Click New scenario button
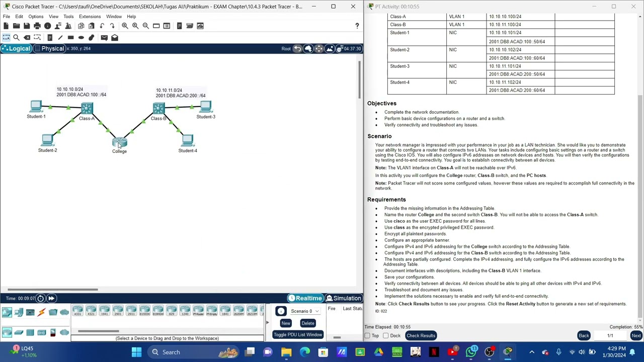Viewport: 644px width, 362px height. 285,323
